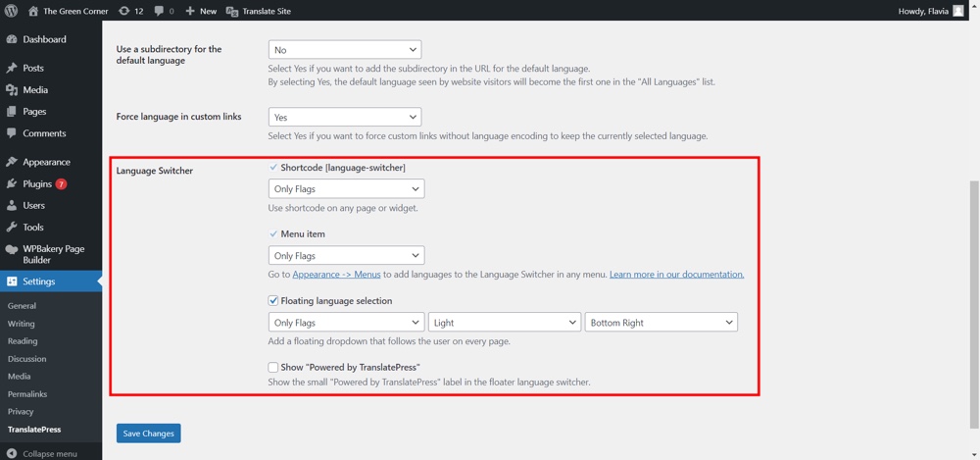Click the Posts pushpin icon
980x460 pixels.
pyautogui.click(x=11, y=68)
